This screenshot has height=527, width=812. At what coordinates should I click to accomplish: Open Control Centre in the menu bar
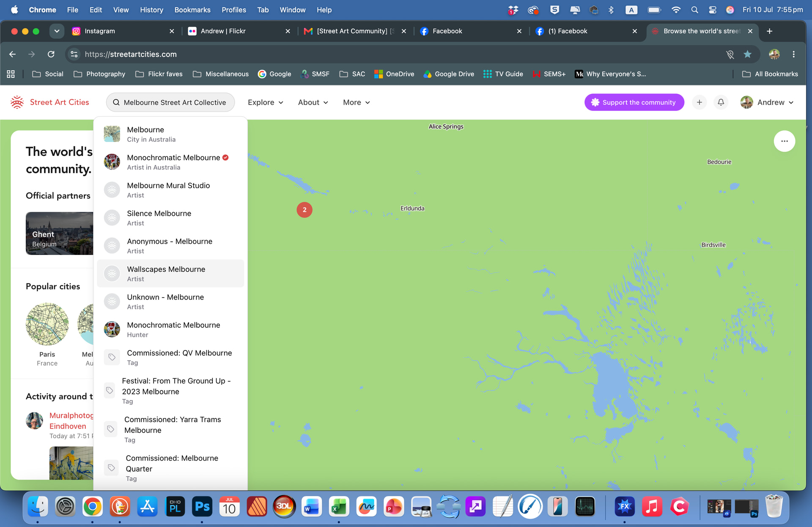tap(713, 10)
